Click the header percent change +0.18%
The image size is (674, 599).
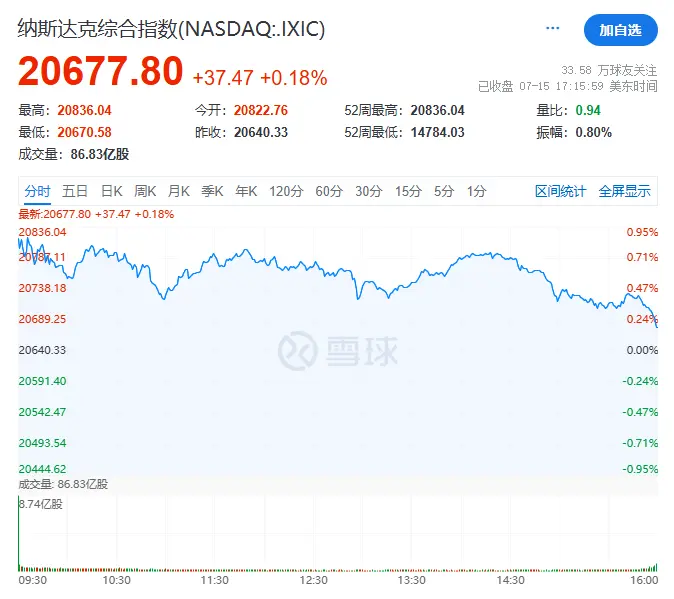click(294, 78)
